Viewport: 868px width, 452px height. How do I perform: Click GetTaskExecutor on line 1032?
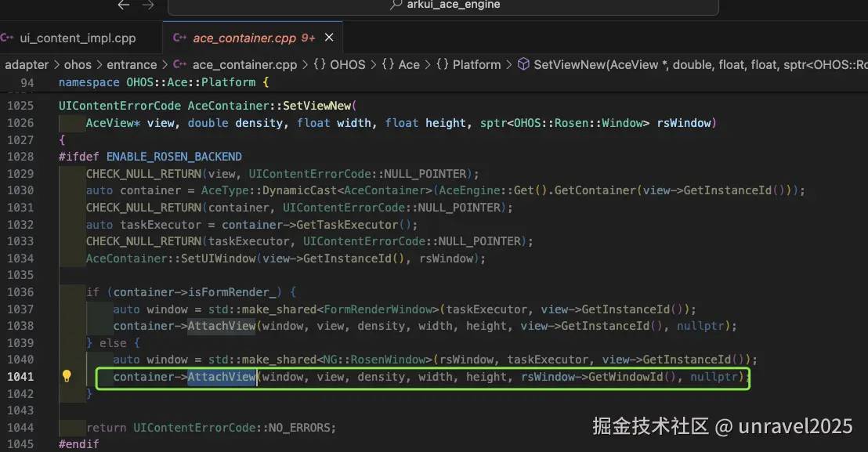pos(347,225)
